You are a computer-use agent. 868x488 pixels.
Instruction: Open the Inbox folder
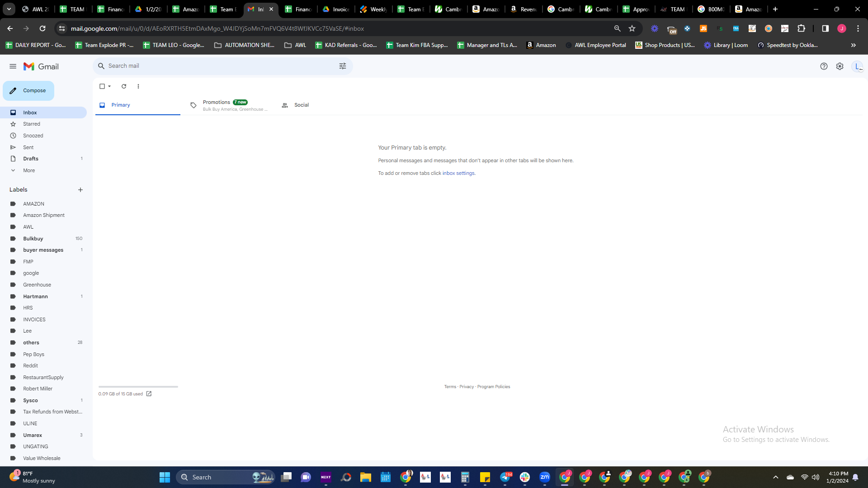[x=43, y=113]
